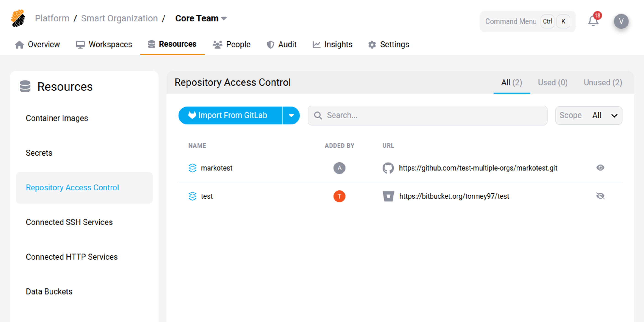The height and width of the screenshot is (322, 644).
Task: Open the notifications bell
Action: click(593, 21)
